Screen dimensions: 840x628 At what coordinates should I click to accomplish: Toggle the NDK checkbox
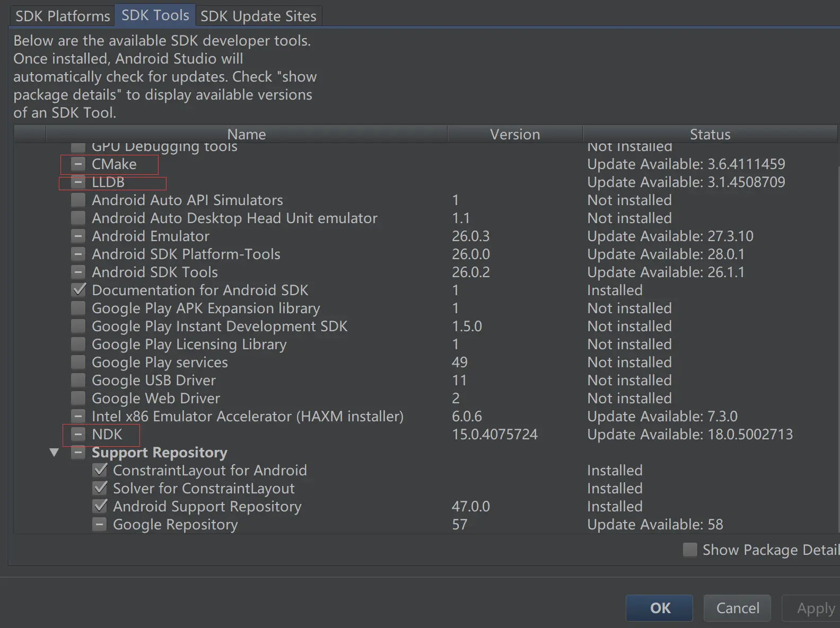(x=78, y=435)
